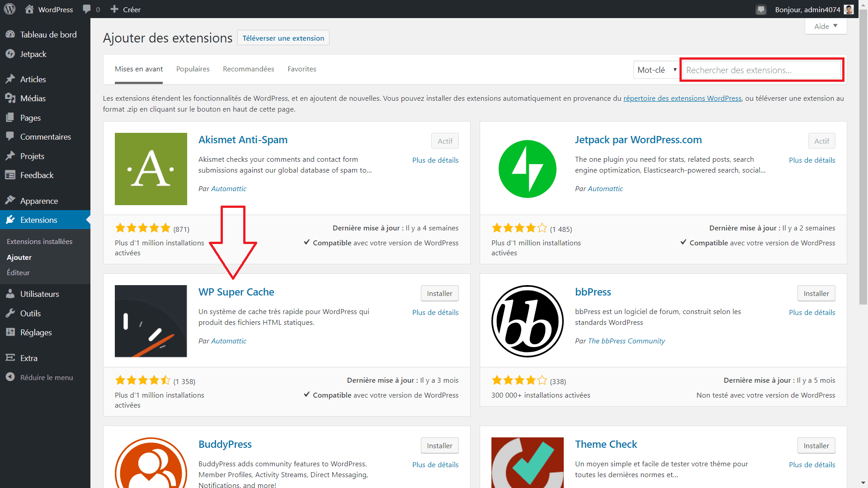Open Plus de détails for WP Super Cache
The image size is (868, 488).
point(435,312)
